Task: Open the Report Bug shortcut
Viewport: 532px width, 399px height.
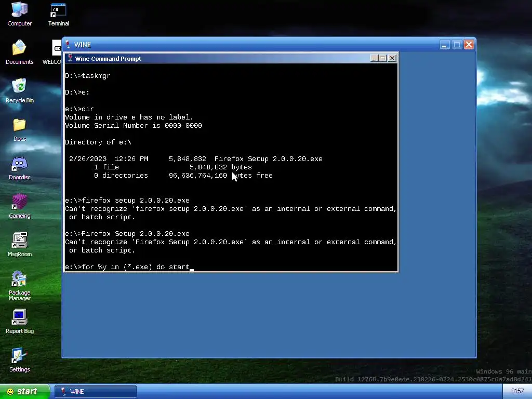Action: tap(19, 321)
